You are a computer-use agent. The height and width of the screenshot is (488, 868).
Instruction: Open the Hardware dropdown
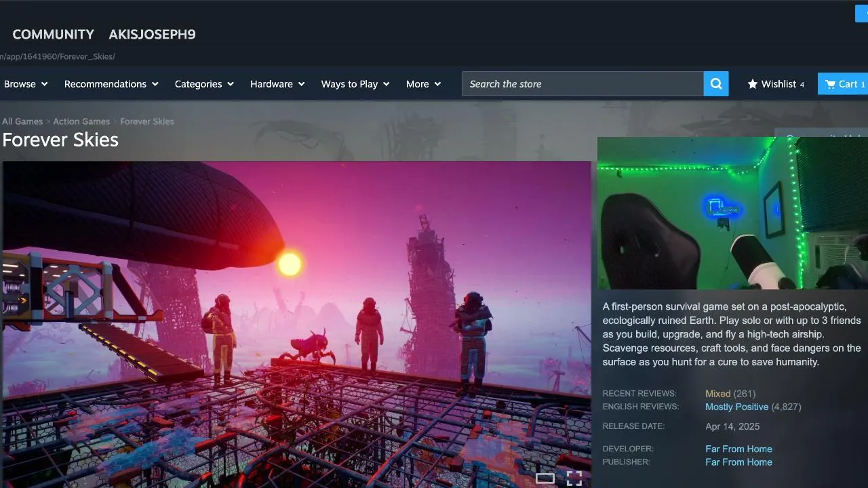pyautogui.click(x=277, y=84)
